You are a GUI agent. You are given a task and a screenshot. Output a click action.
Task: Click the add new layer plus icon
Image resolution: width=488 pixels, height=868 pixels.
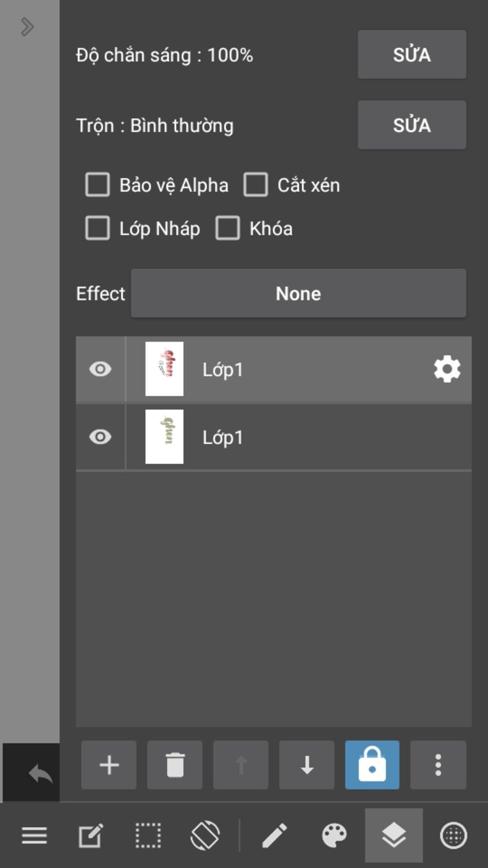[109, 765]
